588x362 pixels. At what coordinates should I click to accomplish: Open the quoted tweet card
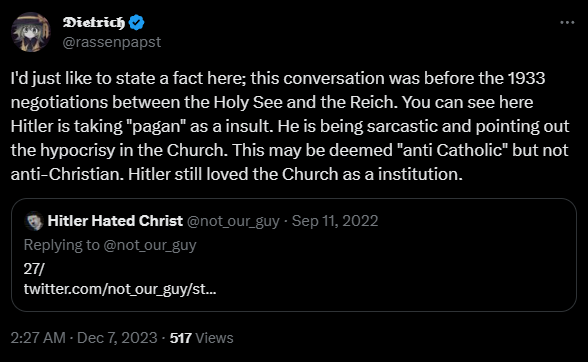click(294, 255)
